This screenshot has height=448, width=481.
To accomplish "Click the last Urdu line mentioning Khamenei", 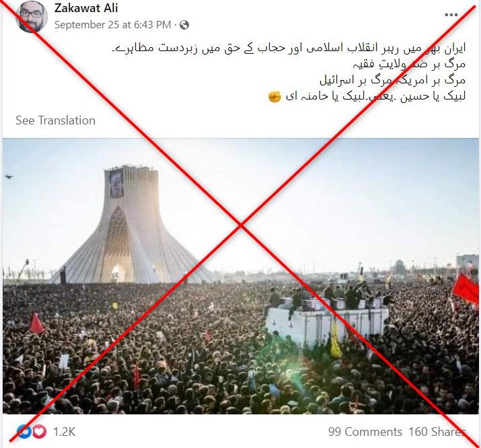I will pyautogui.click(x=367, y=97).
